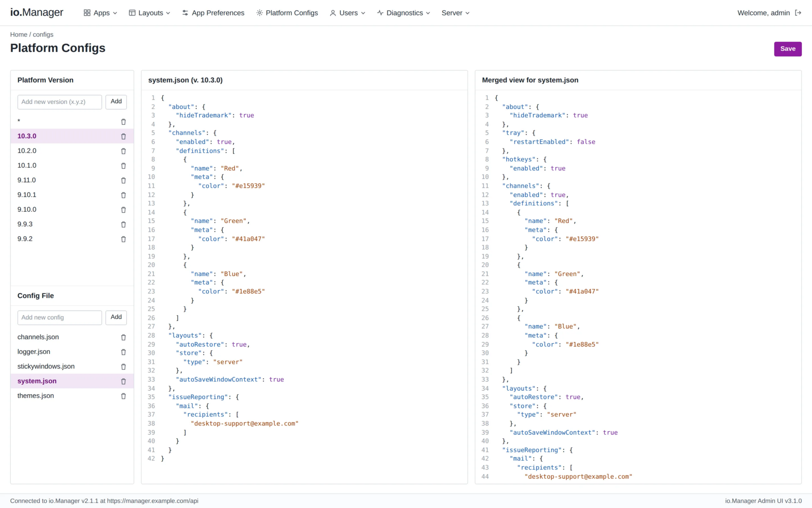This screenshot has width=812, height=508.
Task: Expand the Diagnostics menu
Action: click(403, 13)
